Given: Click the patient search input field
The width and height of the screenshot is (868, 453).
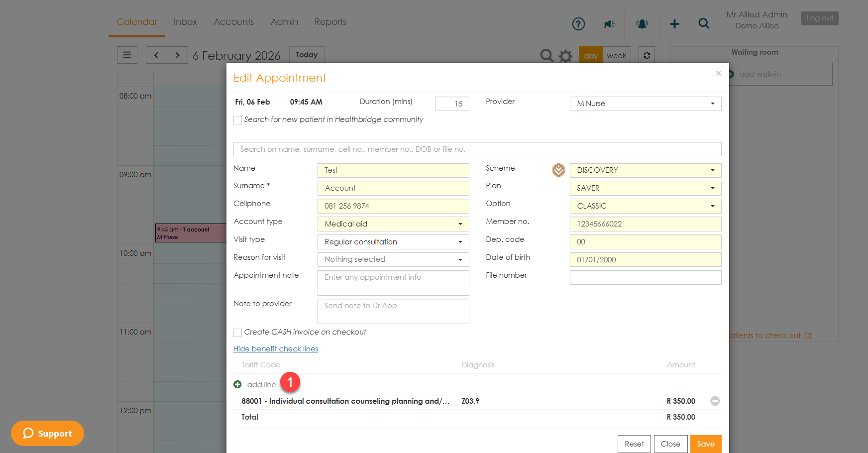Looking at the screenshot, I should (x=477, y=149).
